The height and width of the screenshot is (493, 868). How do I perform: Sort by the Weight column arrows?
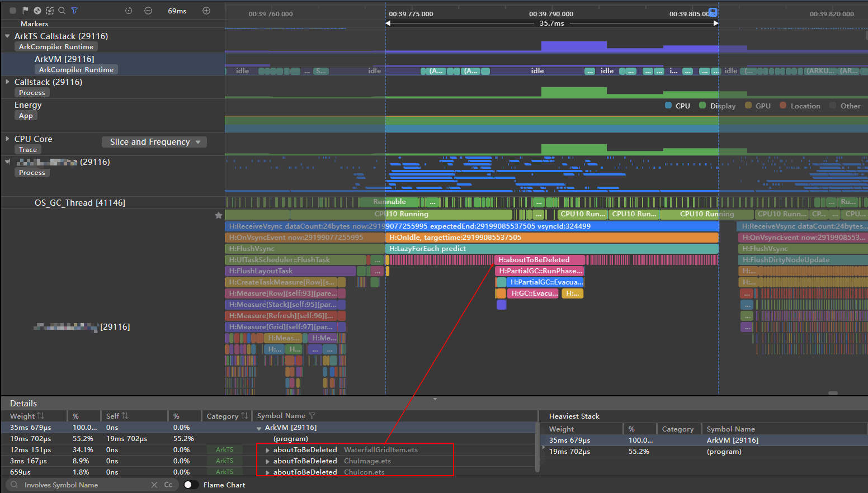coord(40,416)
